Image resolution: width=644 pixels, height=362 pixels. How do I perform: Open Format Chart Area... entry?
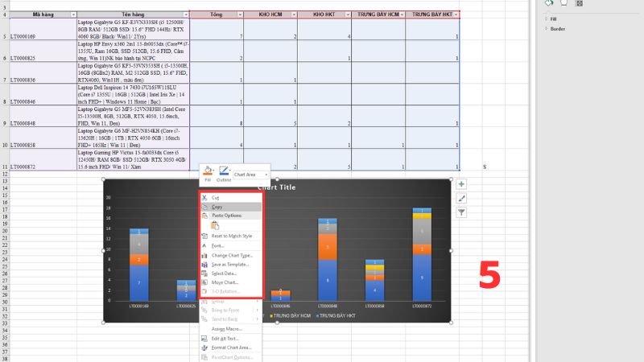pos(231,348)
